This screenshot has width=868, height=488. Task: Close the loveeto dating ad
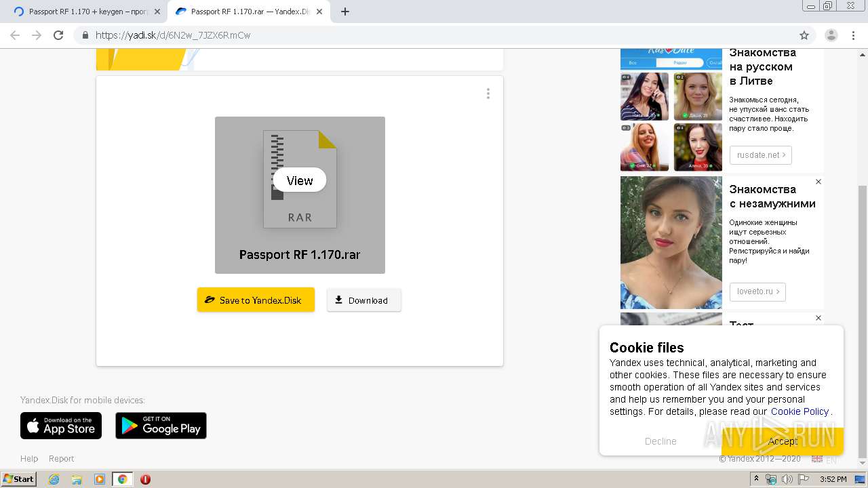click(818, 182)
